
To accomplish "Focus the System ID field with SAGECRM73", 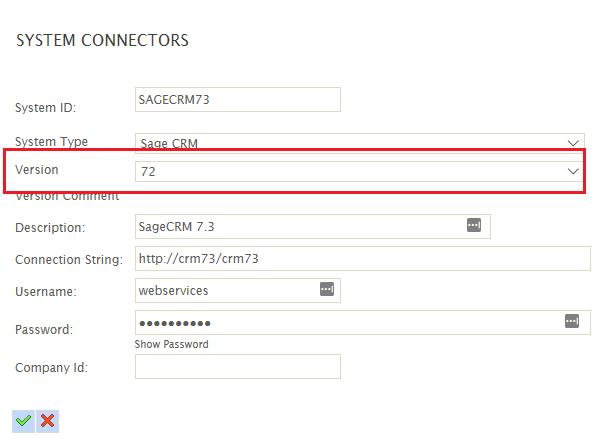I will coord(238,99).
